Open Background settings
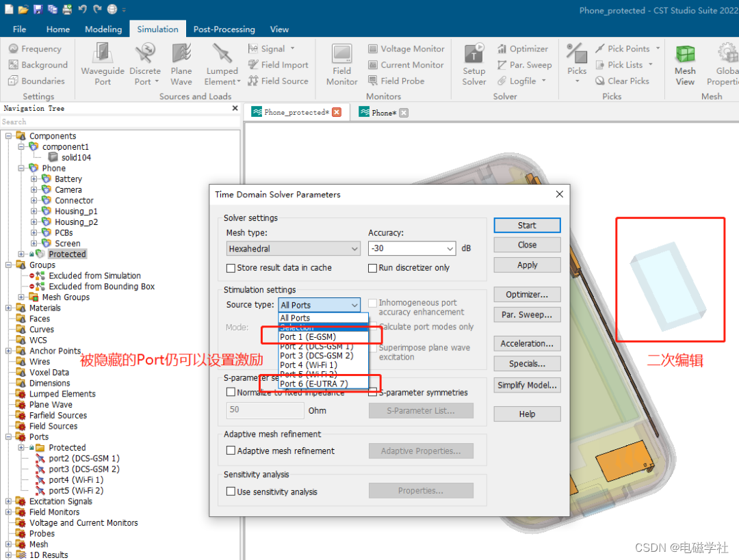 coord(38,64)
